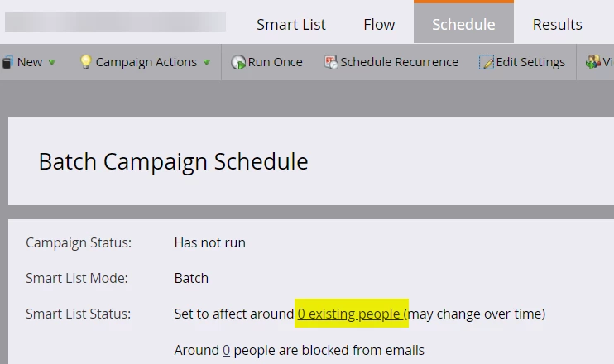Click the Run Once clock icon

237,62
